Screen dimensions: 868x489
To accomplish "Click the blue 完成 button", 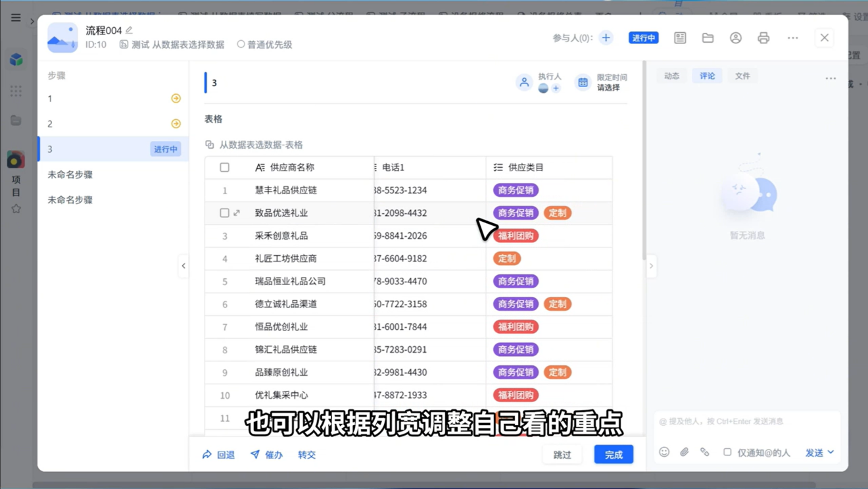I will 614,455.
